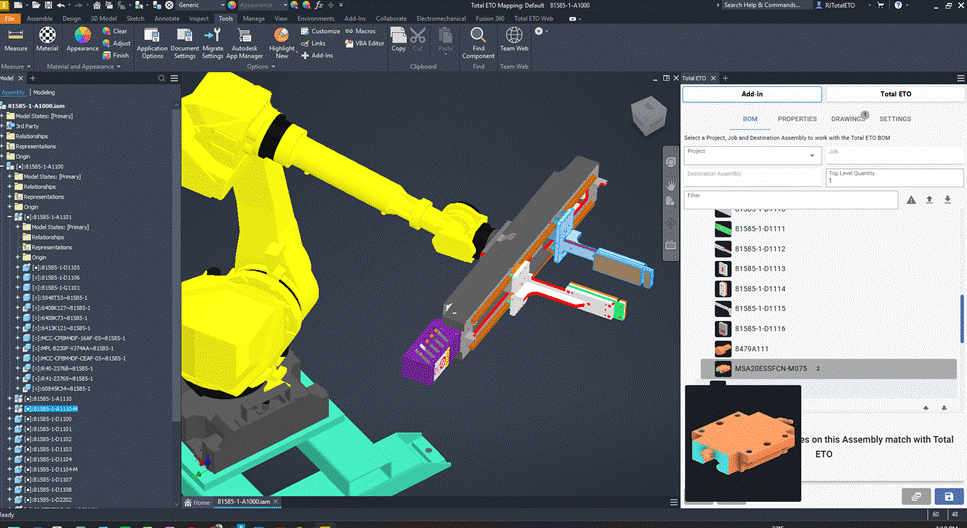The height and width of the screenshot is (528, 967).
Task: Click the Find Component tool
Action: pyautogui.click(x=478, y=40)
